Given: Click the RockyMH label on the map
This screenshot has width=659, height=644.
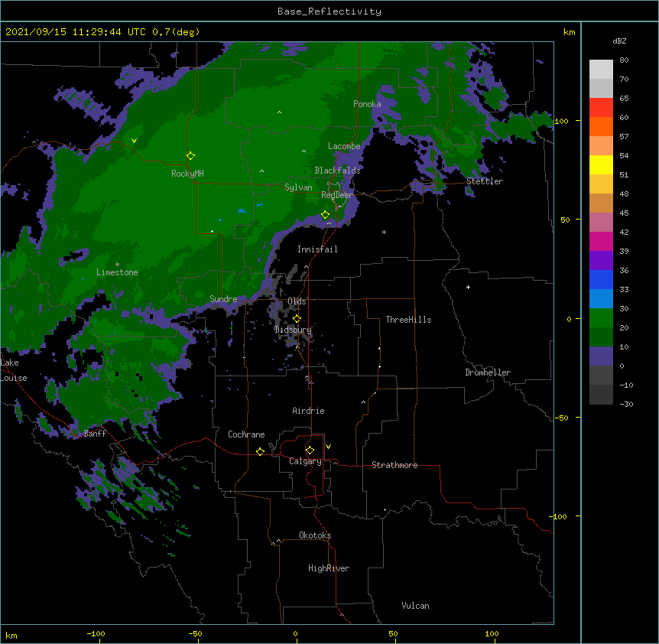Looking at the screenshot, I should [x=187, y=174].
